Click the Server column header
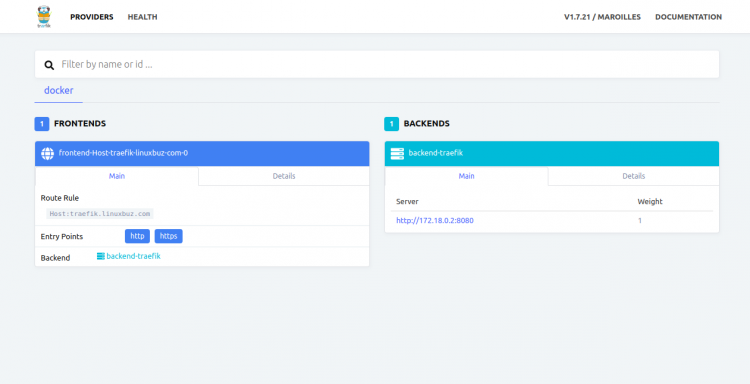The image size is (750, 384). [x=407, y=202]
